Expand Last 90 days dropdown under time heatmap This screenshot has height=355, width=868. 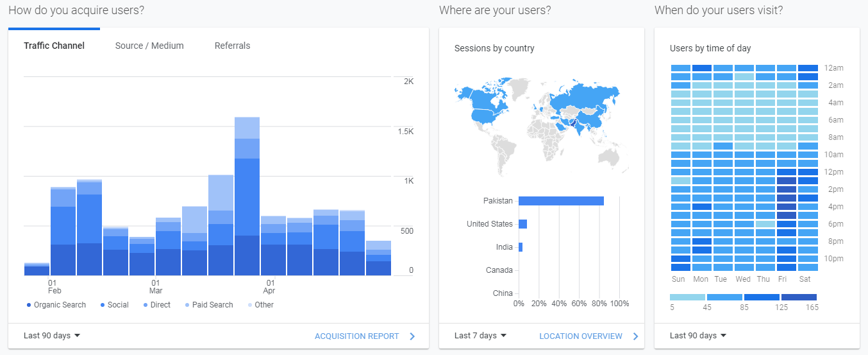698,336
